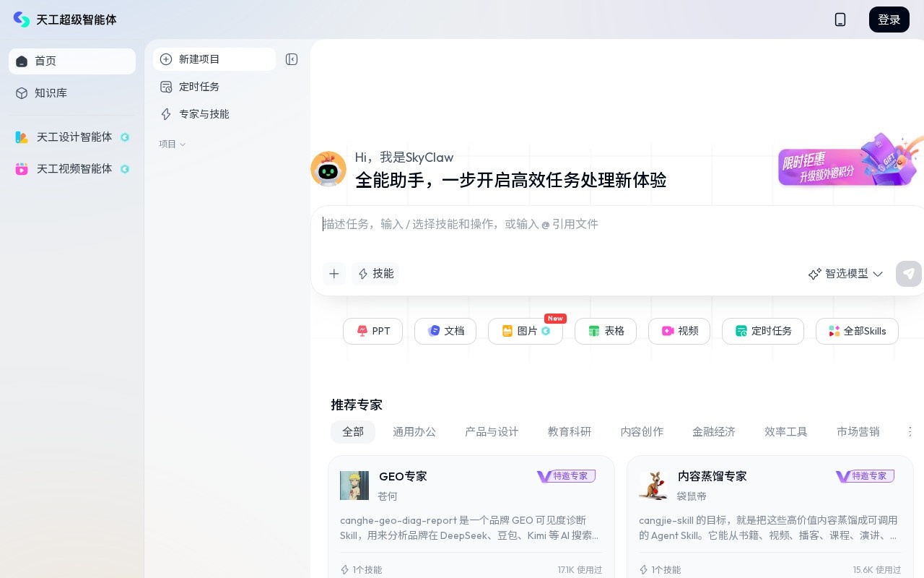
Task: Select the 视频 skill chip
Action: tap(679, 331)
